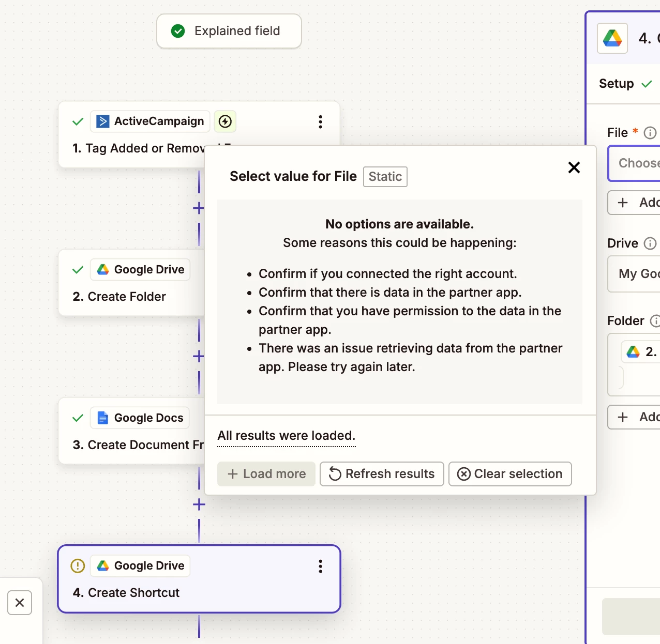Select the '4. Create Shortcut' step text
The height and width of the screenshot is (644, 660).
(x=126, y=593)
